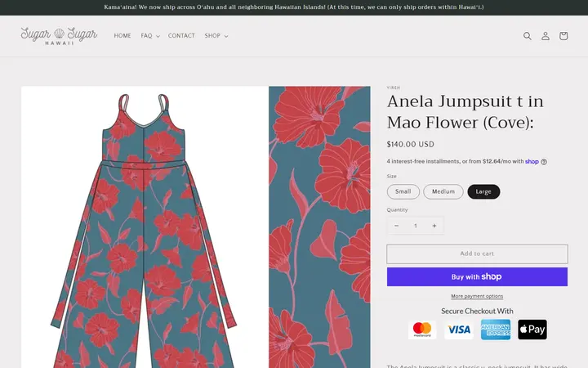Click the quantity input field
The image size is (588, 368).
[416, 226]
